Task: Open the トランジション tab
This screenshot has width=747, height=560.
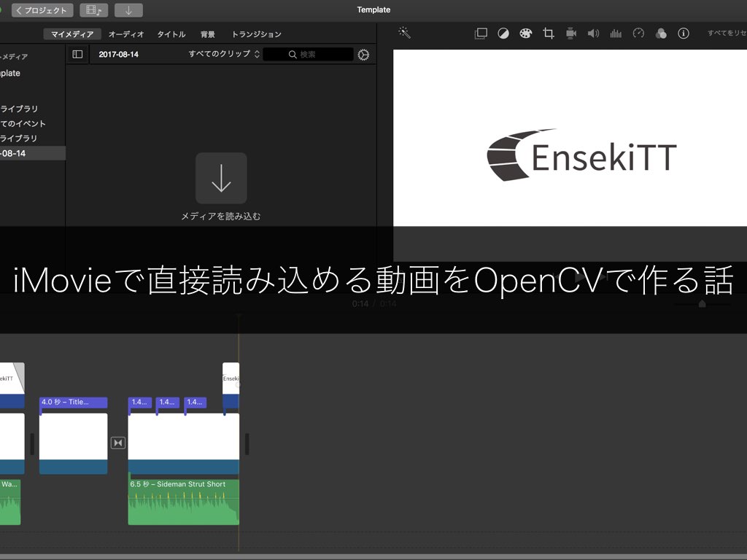Action: pos(256,34)
